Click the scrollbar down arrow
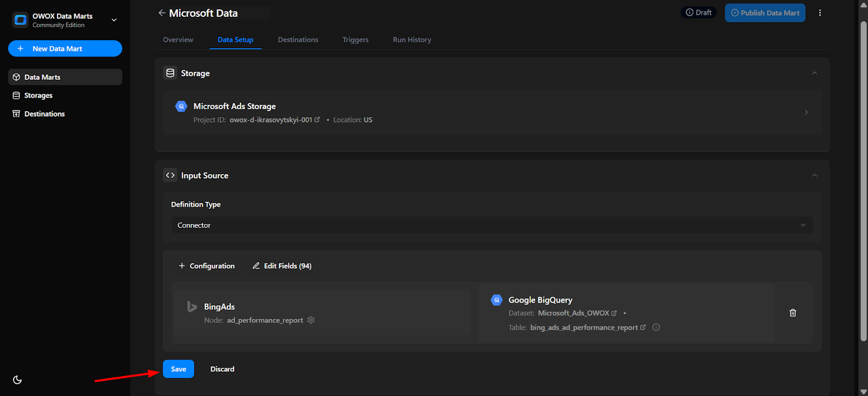This screenshot has height=396, width=868. click(864, 391)
